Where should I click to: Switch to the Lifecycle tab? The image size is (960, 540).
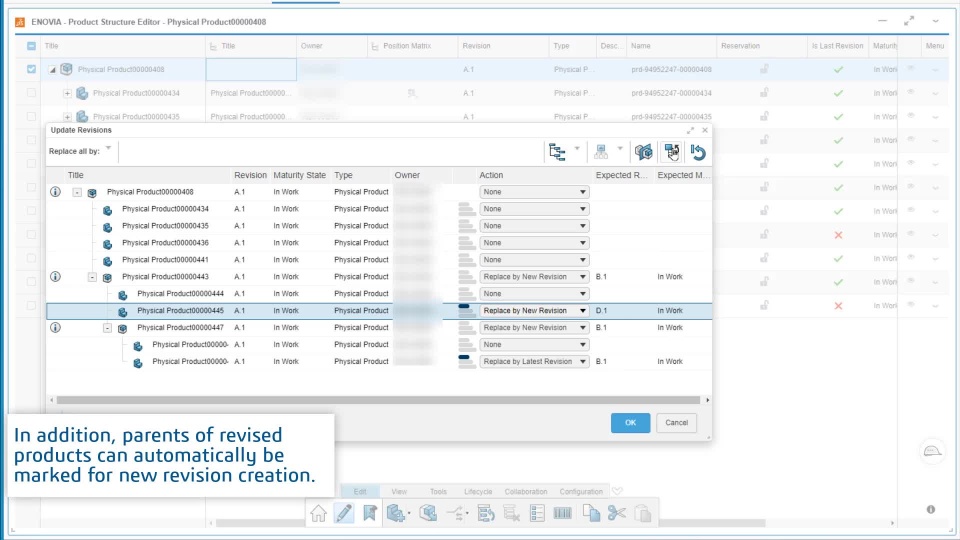pyautogui.click(x=478, y=492)
